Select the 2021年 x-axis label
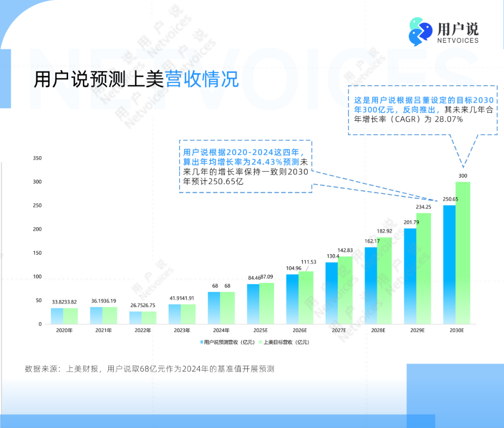Viewport: 504px width, 428px height. click(x=104, y=331)
